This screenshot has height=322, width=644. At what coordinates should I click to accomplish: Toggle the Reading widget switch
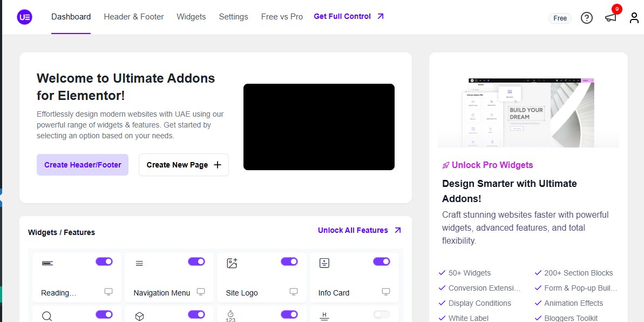[x=104, y=261]
